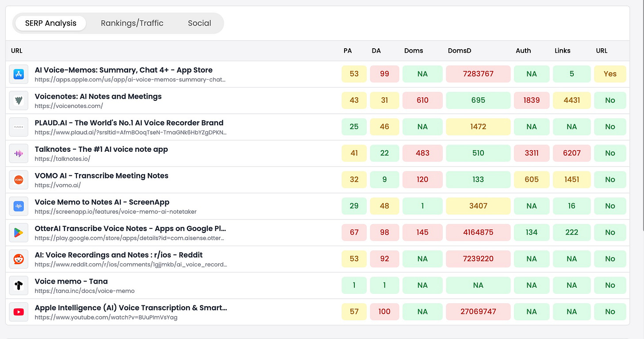Screen dimensions: 644x339
Task: Click the DA value 9 in VOMO row
Action: 385,180
